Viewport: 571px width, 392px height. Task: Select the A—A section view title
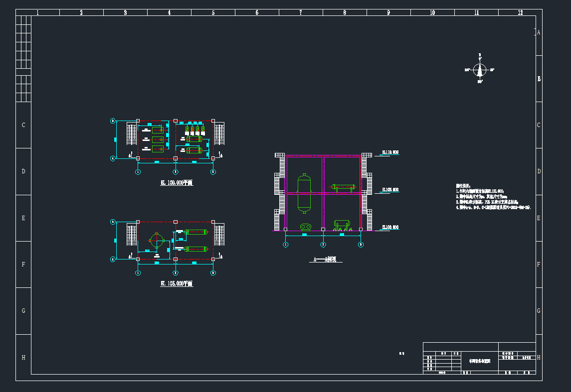325,260
